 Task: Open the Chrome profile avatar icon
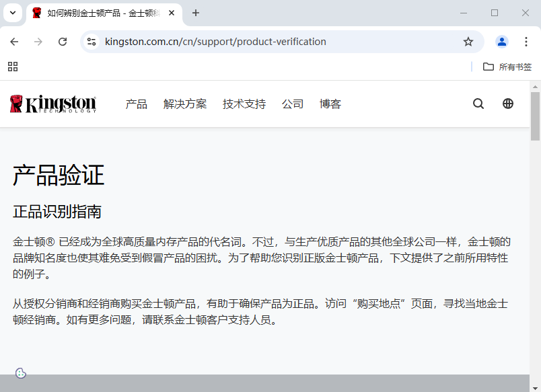502,42
